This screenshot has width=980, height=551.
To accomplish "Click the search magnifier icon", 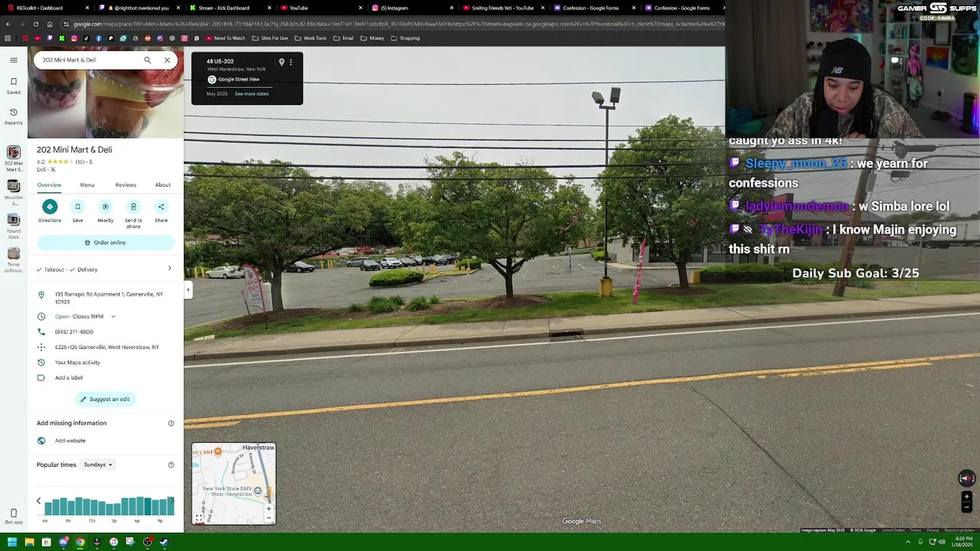I will pos(148,60).
